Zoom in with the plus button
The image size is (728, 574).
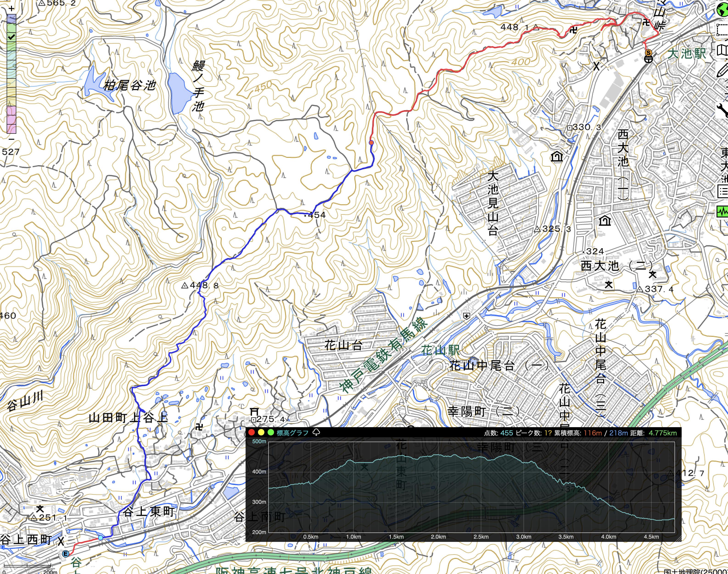click(x=11, y=8)
